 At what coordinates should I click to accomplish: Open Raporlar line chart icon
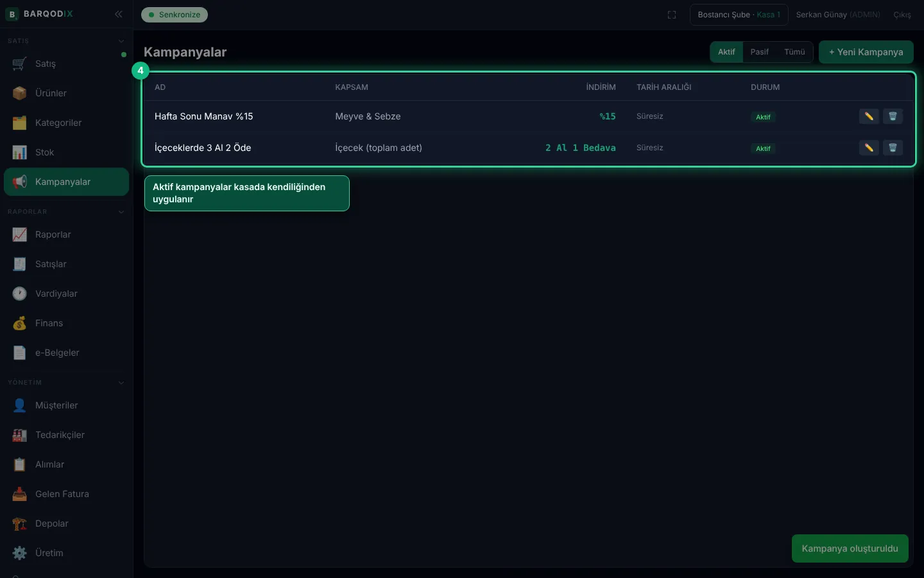coord(20,234)
